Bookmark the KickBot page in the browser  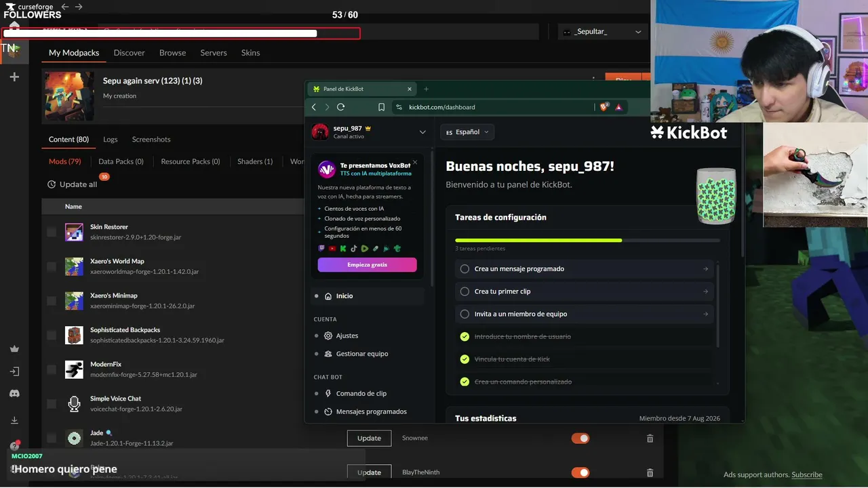(x=381, y=107)
